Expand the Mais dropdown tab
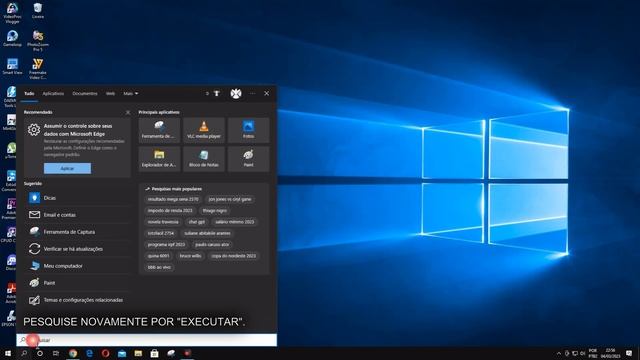The image size is (640, 360). coord(131,93)
